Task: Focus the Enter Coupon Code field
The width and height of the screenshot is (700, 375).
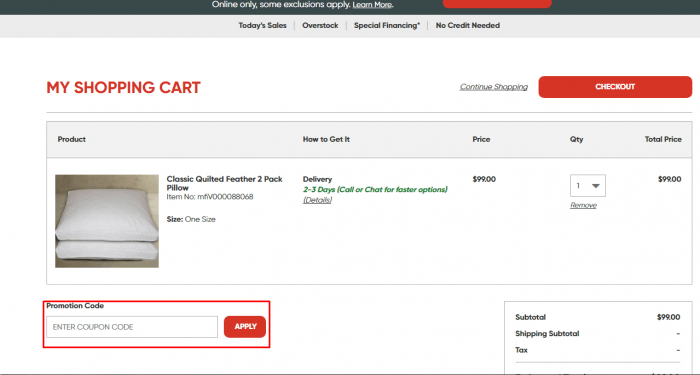Action: click(x=132, y=327)
